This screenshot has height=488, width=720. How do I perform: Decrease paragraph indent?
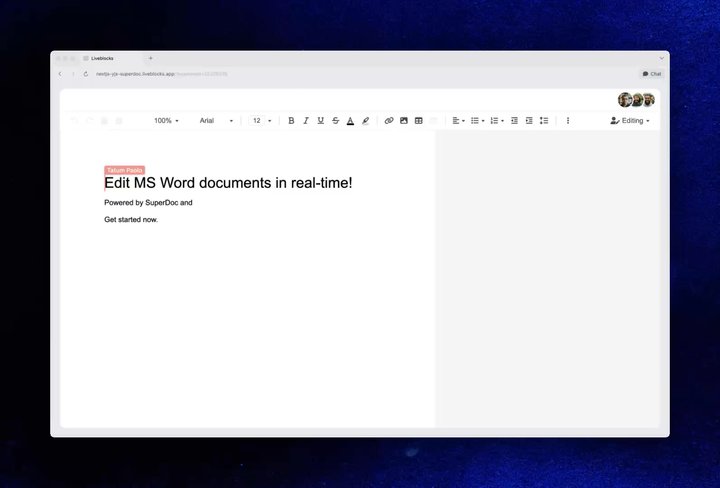514,121
